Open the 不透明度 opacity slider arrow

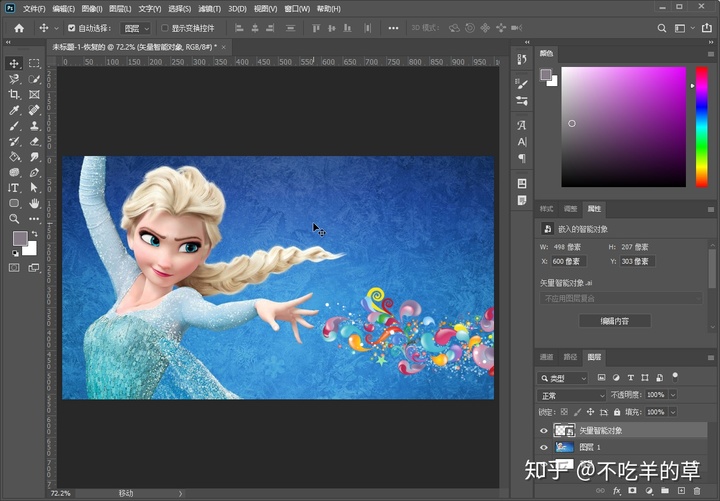pos(673,395)
